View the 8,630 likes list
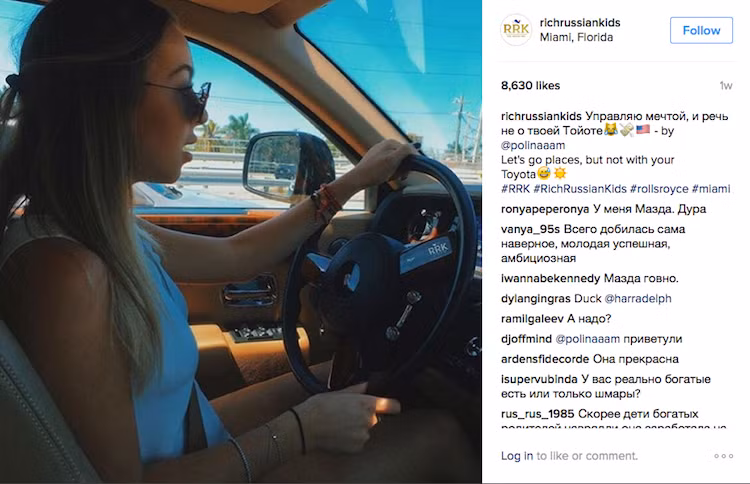Screen dimensions: 750x484 tap(530, 86)
